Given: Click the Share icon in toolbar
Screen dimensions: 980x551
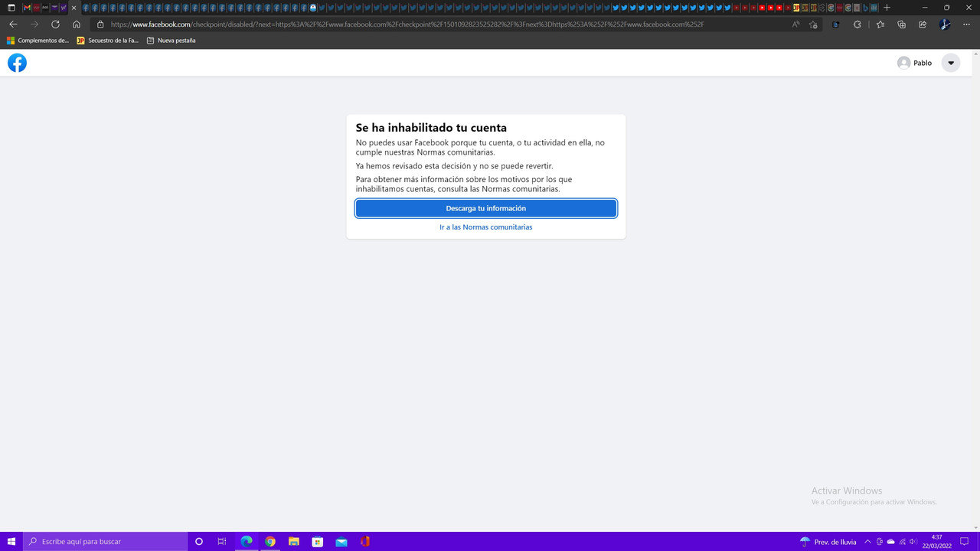Looking at the screenshot, I should click(x=923, y=24).
